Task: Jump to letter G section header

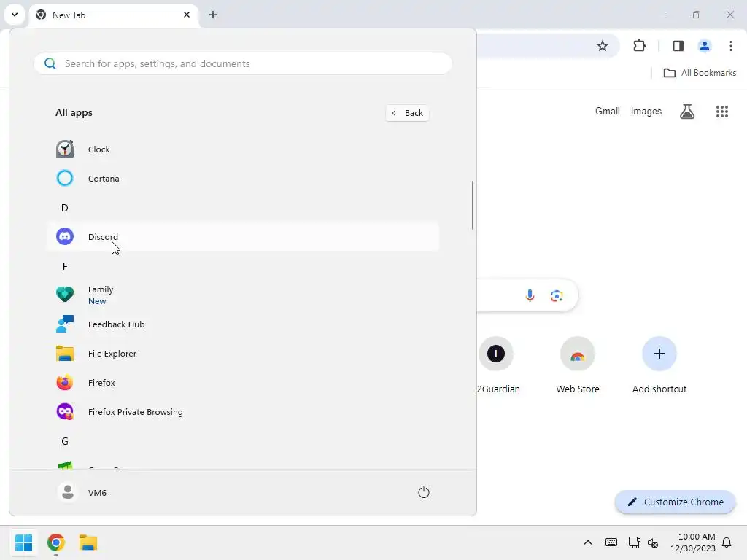Action: click(65, 441)
